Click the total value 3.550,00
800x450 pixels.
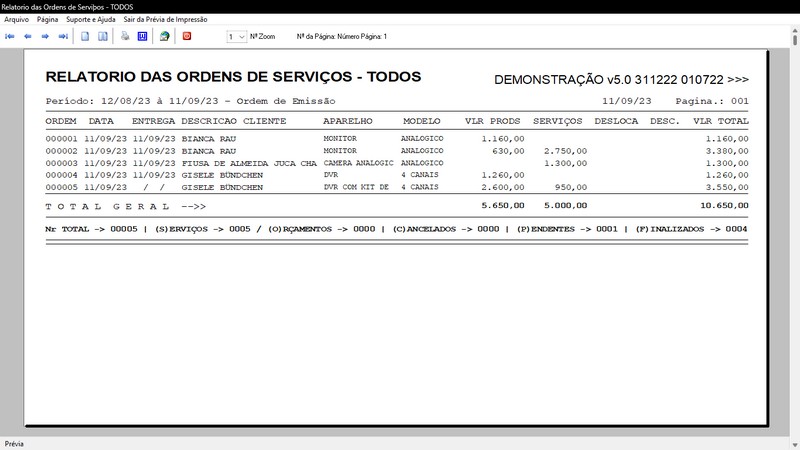tap(727, 187)
